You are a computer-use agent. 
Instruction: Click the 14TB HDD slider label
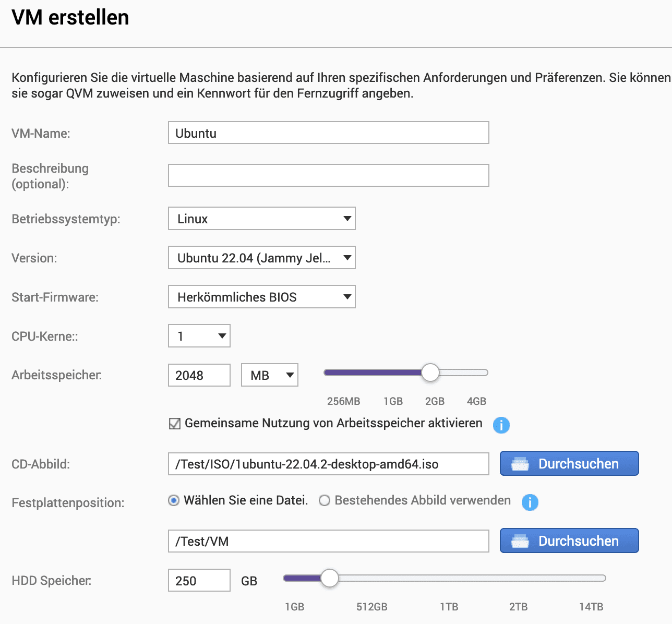tap(591, 607)
